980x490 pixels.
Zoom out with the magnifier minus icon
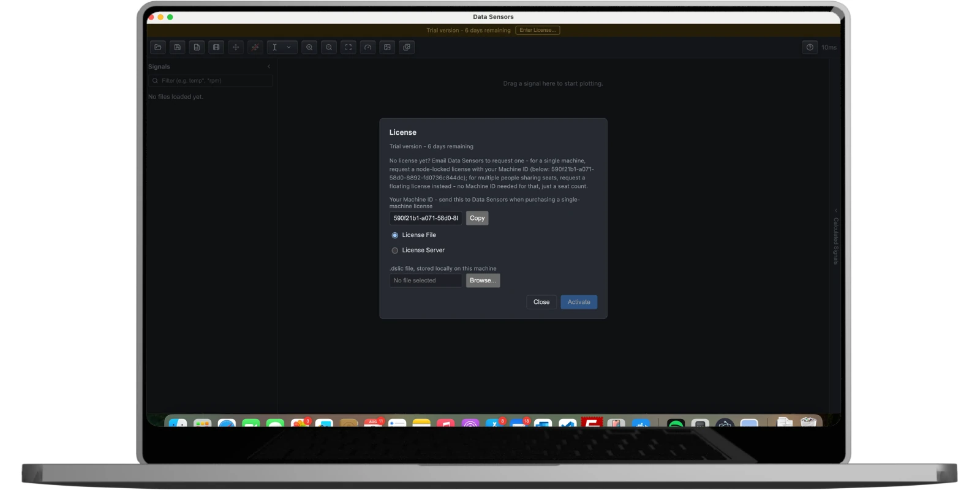tap(329, 47)
